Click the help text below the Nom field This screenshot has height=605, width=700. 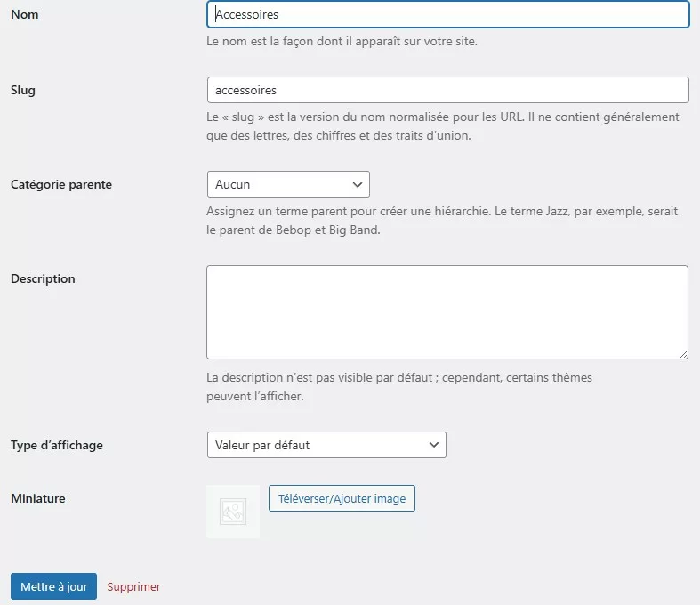(342, 42)
